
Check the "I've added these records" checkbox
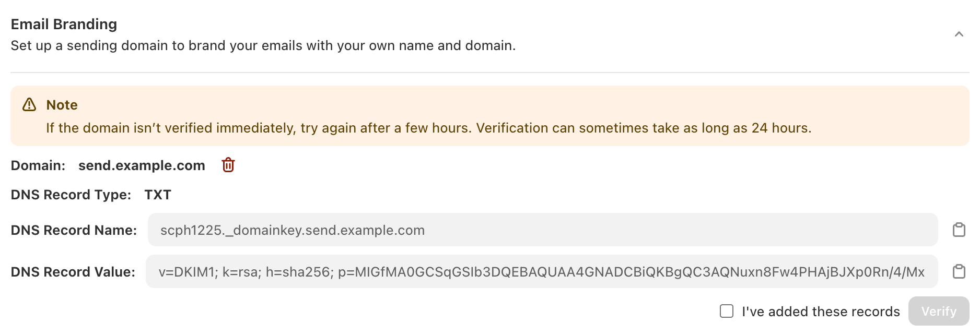coord(727,311)
